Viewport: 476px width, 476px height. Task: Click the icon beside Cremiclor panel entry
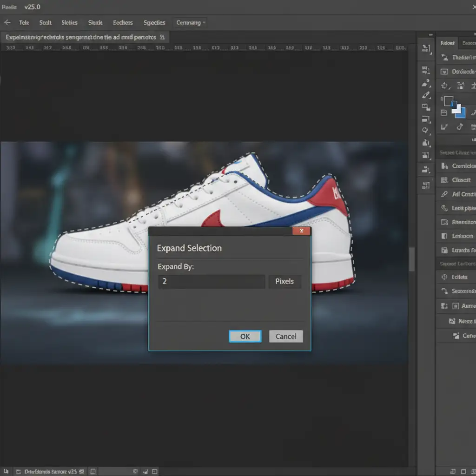pos(444,166)
